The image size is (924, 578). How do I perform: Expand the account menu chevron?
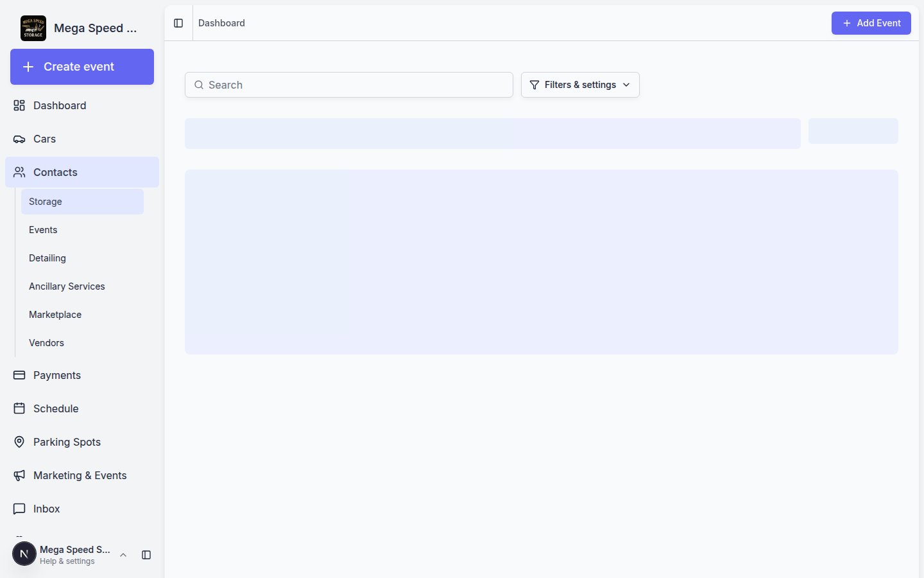[123, 555]
